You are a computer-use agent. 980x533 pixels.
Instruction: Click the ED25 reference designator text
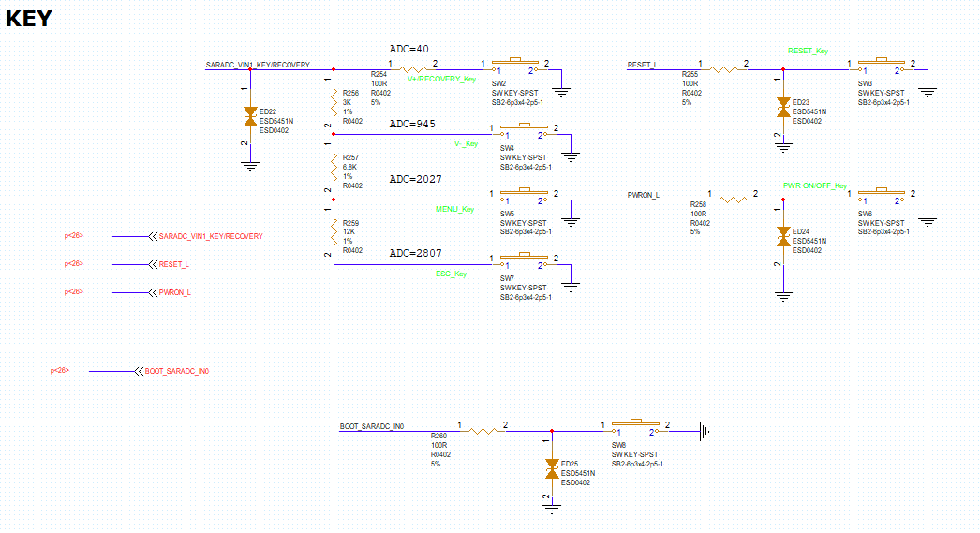point(570,464)
